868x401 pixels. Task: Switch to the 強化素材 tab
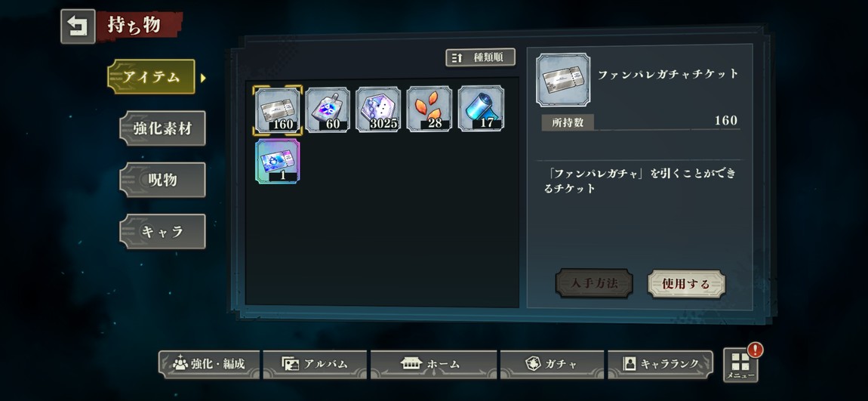coord(162,128)
